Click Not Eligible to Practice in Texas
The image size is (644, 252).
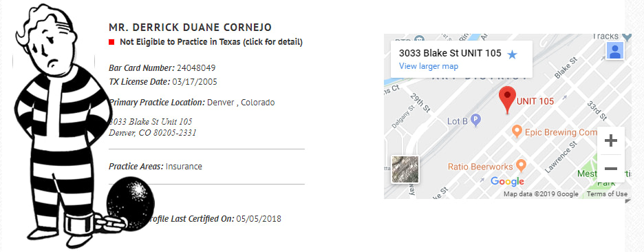coord(211,42)
